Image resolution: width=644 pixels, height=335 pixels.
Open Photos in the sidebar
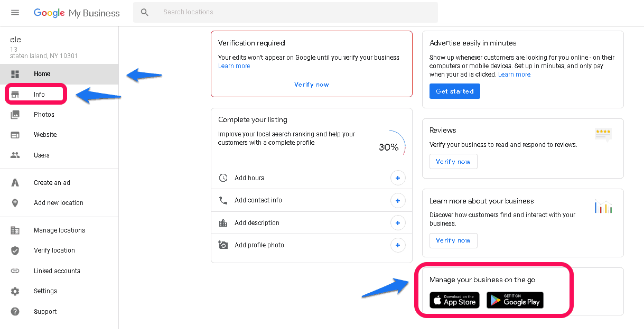59,115
